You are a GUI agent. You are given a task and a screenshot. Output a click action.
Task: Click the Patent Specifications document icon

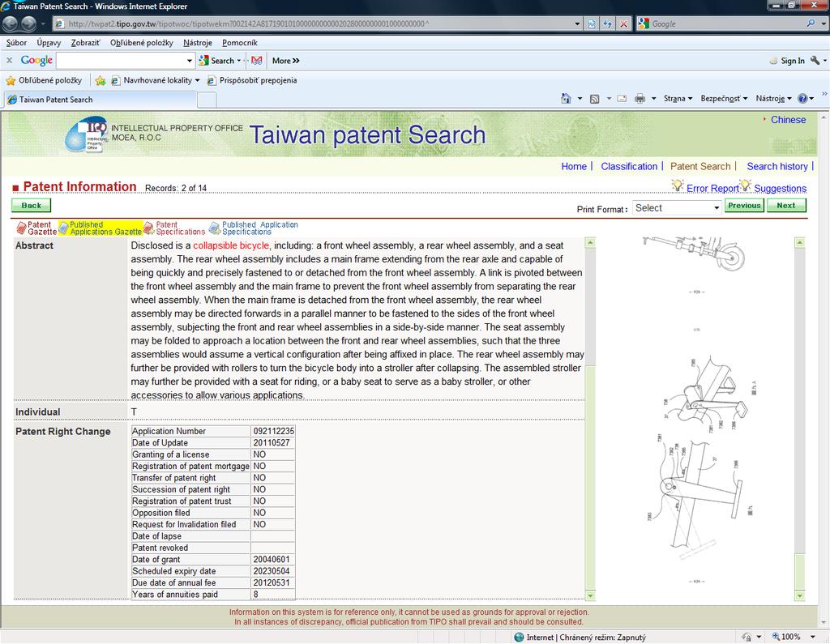[149, 228]
